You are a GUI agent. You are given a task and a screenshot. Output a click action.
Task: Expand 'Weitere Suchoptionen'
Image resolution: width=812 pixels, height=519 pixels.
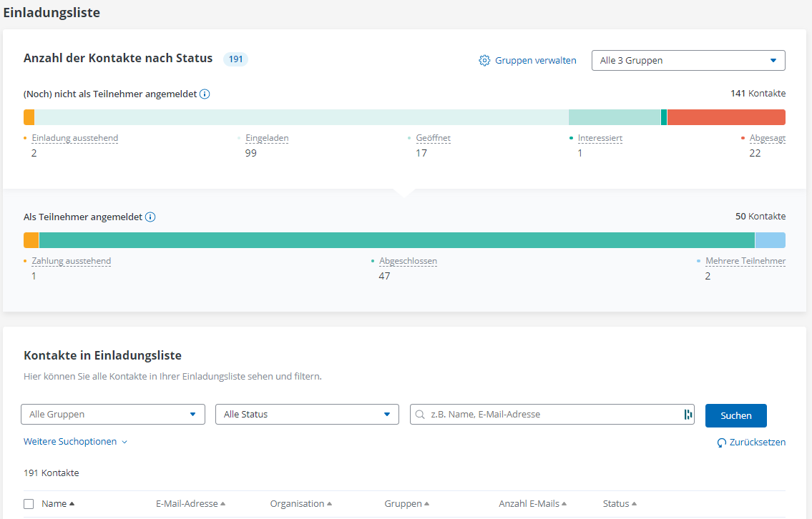pyautogui.click(x=75, y=442)
